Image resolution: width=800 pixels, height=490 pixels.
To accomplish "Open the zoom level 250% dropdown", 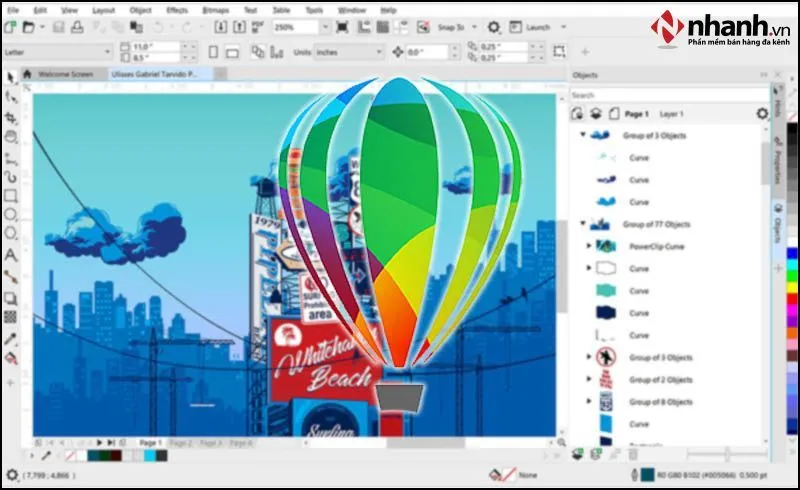I will tap(325, 27).
